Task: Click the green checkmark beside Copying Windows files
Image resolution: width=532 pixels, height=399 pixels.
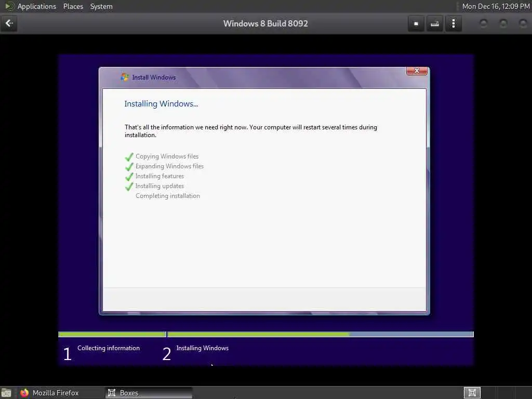Action: tap(129, 157)
